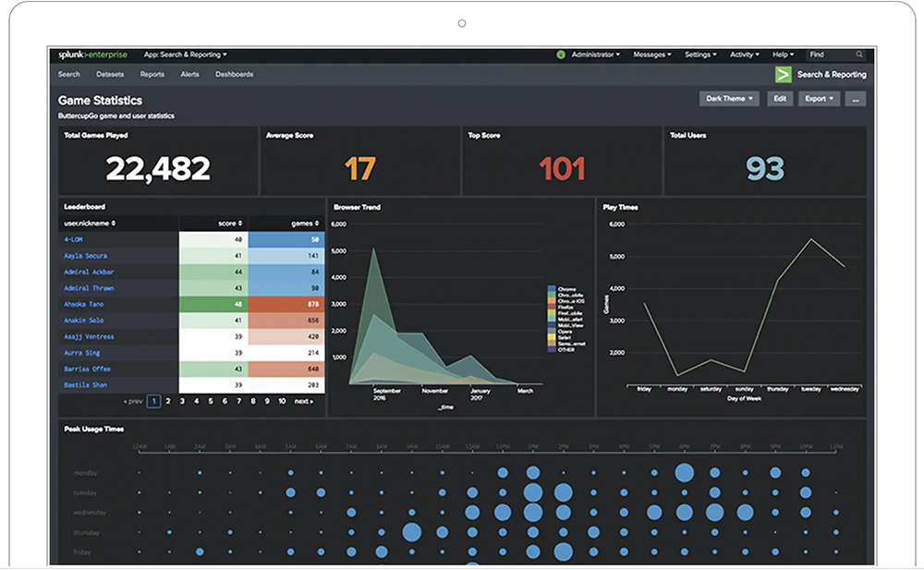924x570 pixels.
Task: Click the Chrome color swatch in the legend
Action: click(x=551, y=288)
